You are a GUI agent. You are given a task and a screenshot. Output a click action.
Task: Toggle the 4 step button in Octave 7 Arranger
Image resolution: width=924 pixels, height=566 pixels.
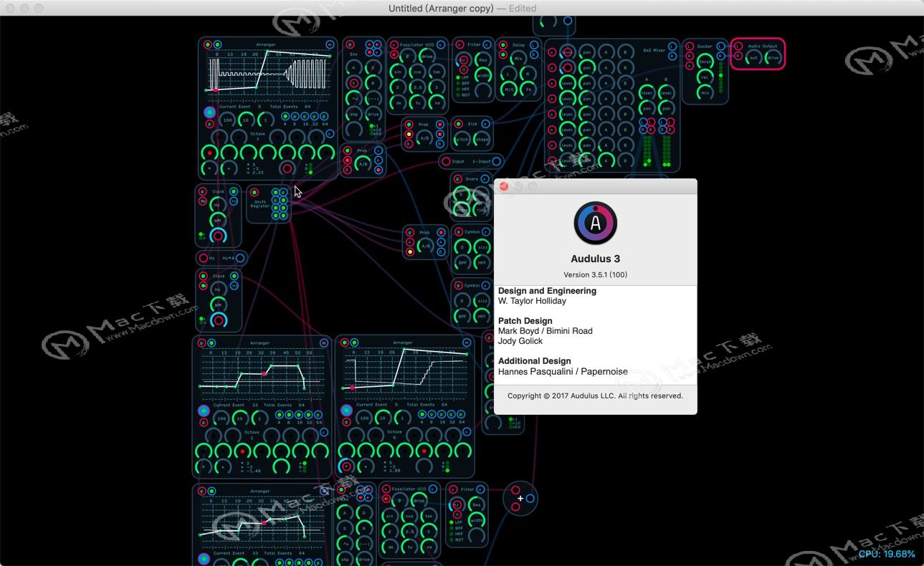click(x=285, y=116)
